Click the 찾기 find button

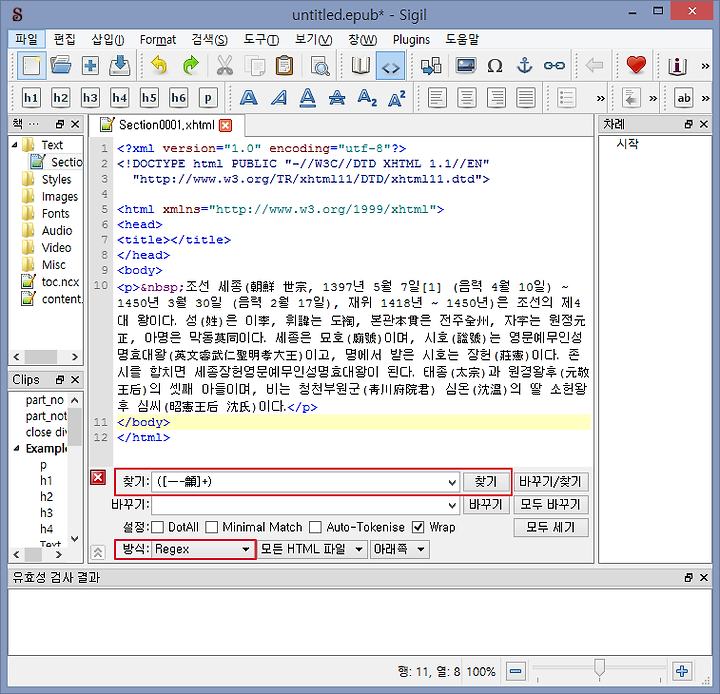pyautogui.click(x=486, y=482)
